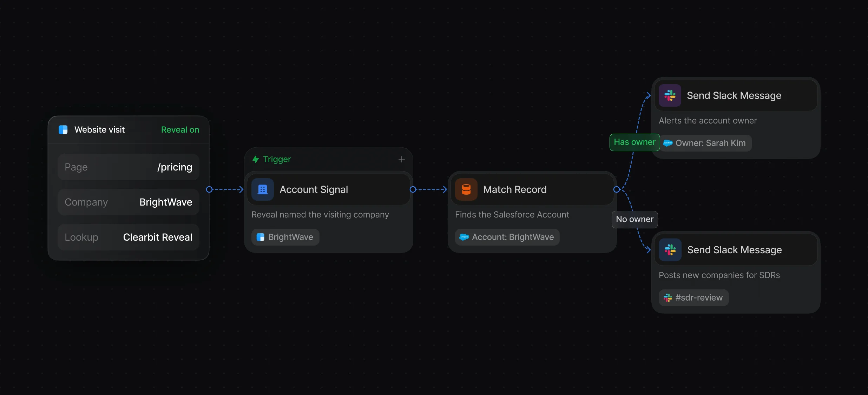
Task: Open the Send Slack Message node above the 'Alerts the account owner' text
Action: [736, 95]
